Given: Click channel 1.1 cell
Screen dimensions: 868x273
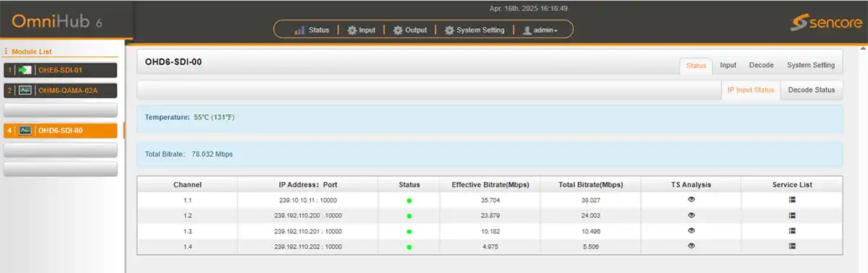Looking at the screenshot, I should (x=187, y=200).
